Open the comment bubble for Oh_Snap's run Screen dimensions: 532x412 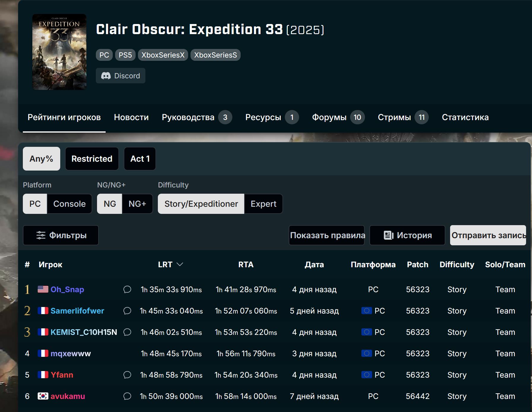tap(127, 289)
